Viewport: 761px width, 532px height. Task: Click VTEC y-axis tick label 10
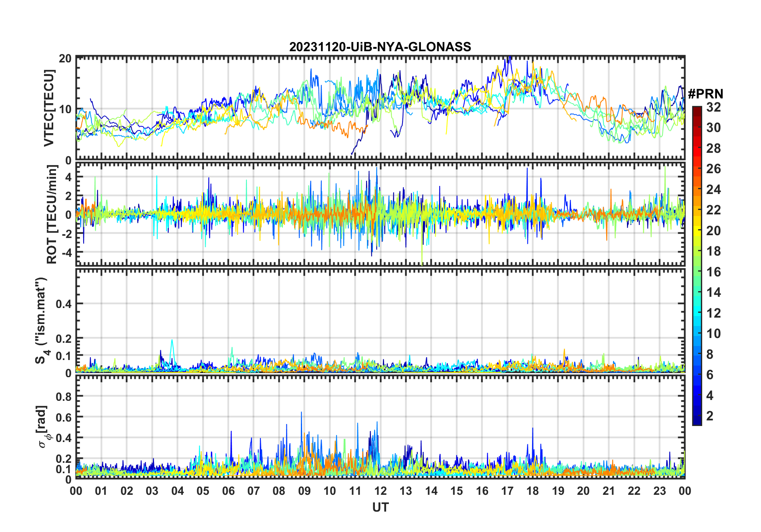(x=65, y=109)
